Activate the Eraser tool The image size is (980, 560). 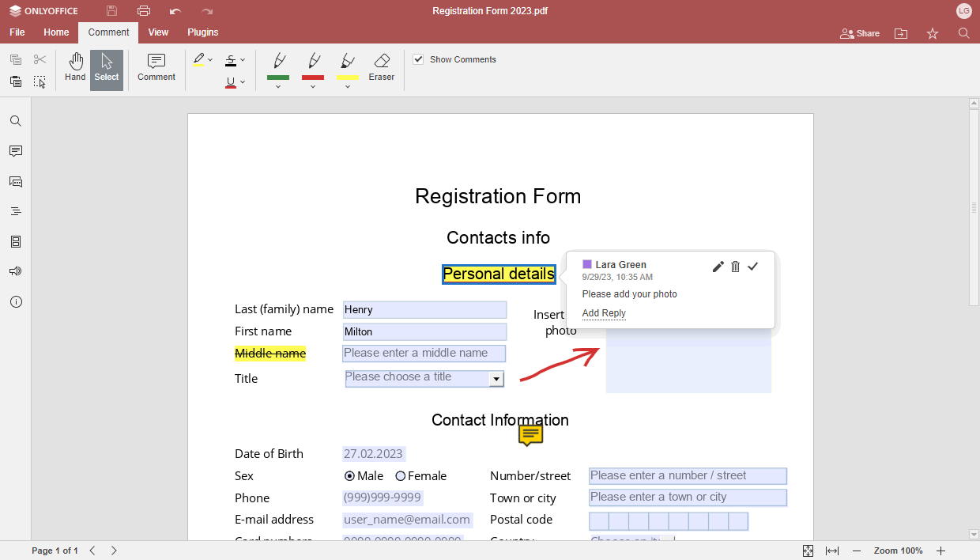(x=382, y=67)
